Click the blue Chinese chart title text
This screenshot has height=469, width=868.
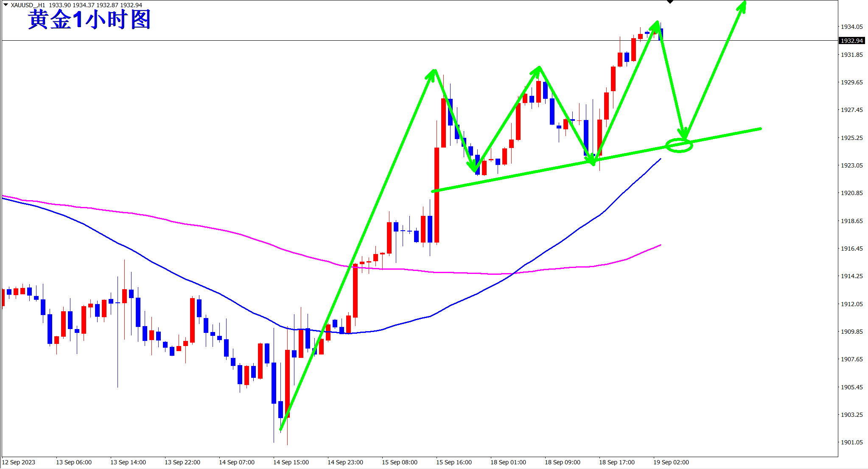pos(90,20)
